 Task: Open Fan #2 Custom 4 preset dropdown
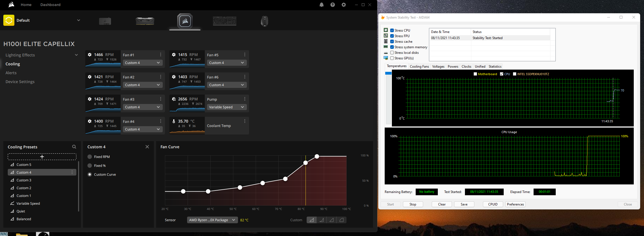(x=143, y=85)
